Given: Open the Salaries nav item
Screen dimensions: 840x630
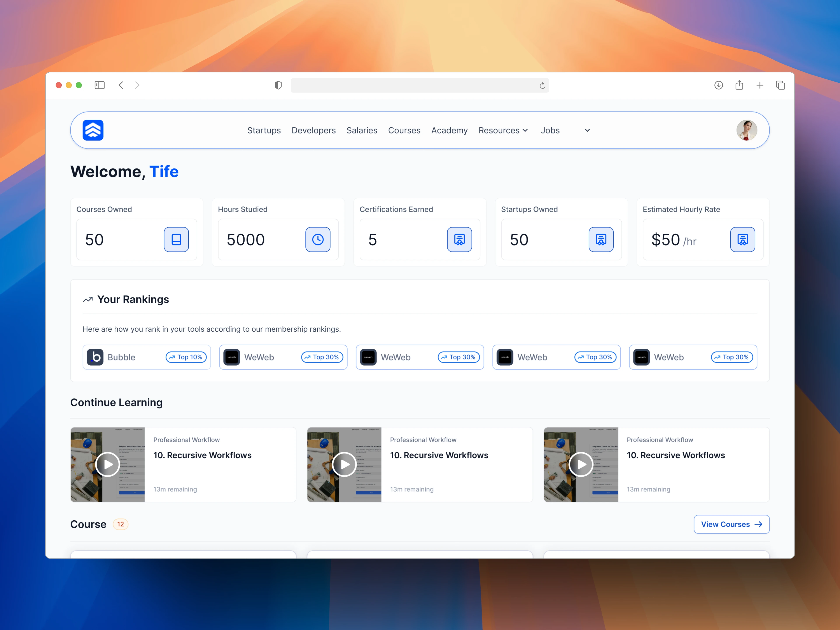Looking at the screenshot, I should tap(362, 130).
